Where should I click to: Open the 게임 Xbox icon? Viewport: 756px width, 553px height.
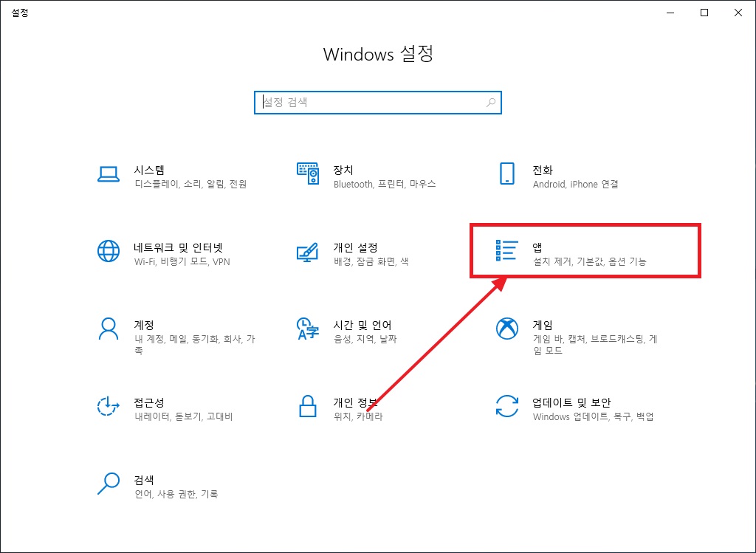pos(506,329)
